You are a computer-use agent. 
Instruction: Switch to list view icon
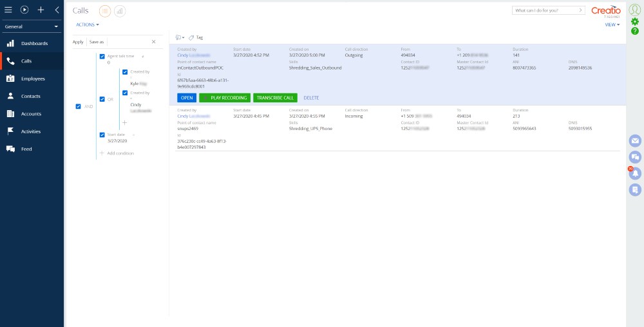(x=105, y=12)
